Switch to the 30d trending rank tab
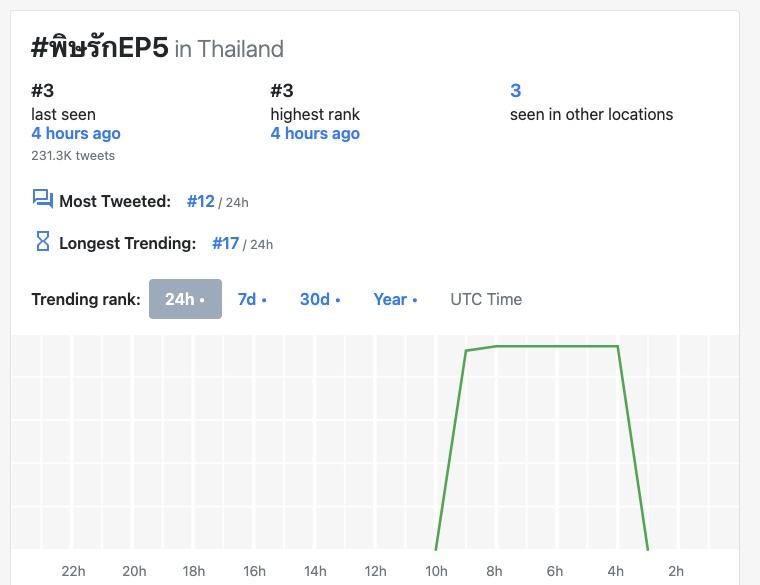 coord(319,299)
